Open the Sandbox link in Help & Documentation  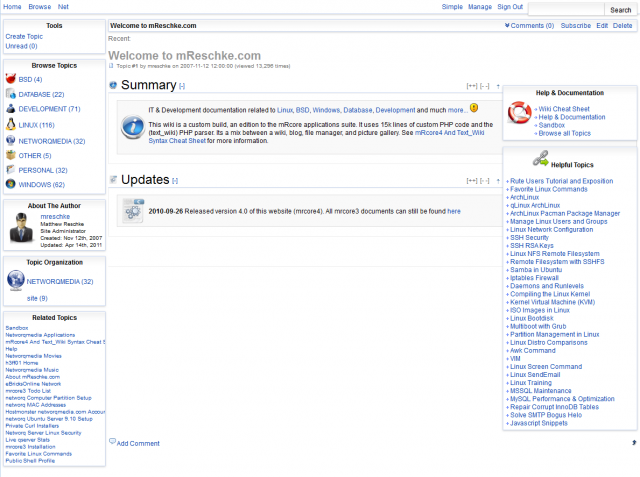pyautogui.click(x=551, y=125)
